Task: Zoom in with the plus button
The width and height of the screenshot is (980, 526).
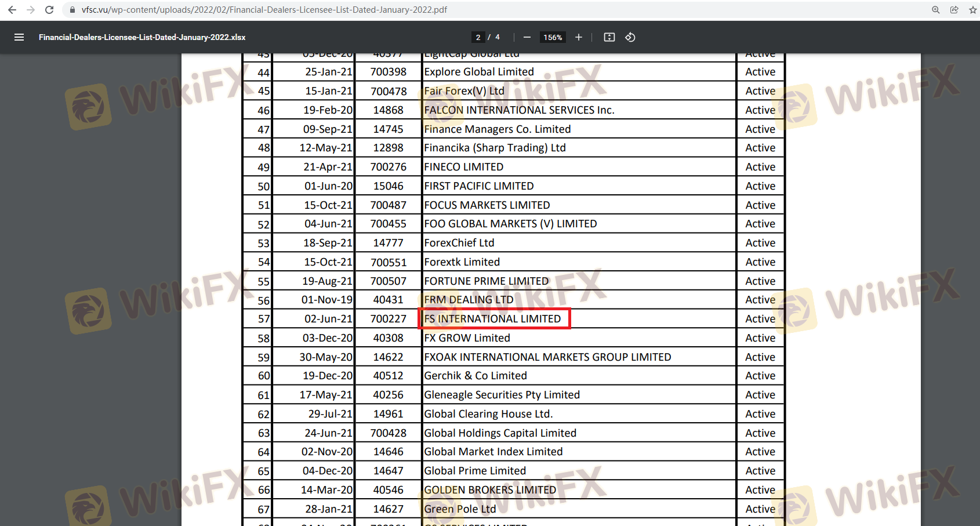Action: pos(578,37)
